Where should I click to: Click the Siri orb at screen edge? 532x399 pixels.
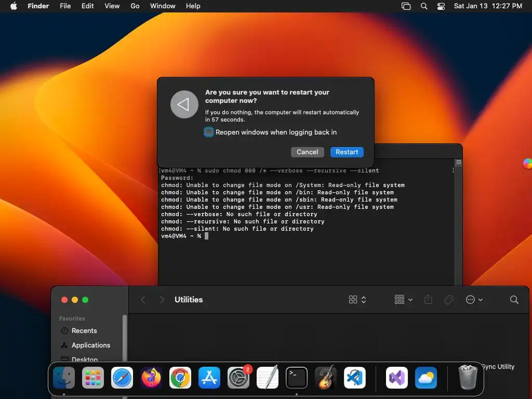tap(528, 164)
